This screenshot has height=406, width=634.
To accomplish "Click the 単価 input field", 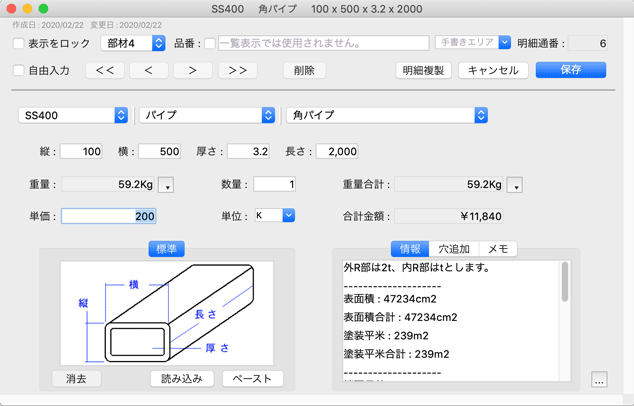I will pyautogui.click(x=108, y=216).
